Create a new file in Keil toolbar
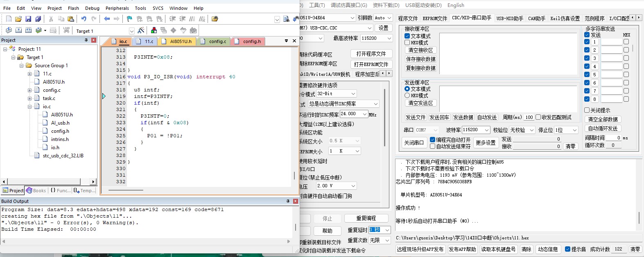 tap(9, 19)
